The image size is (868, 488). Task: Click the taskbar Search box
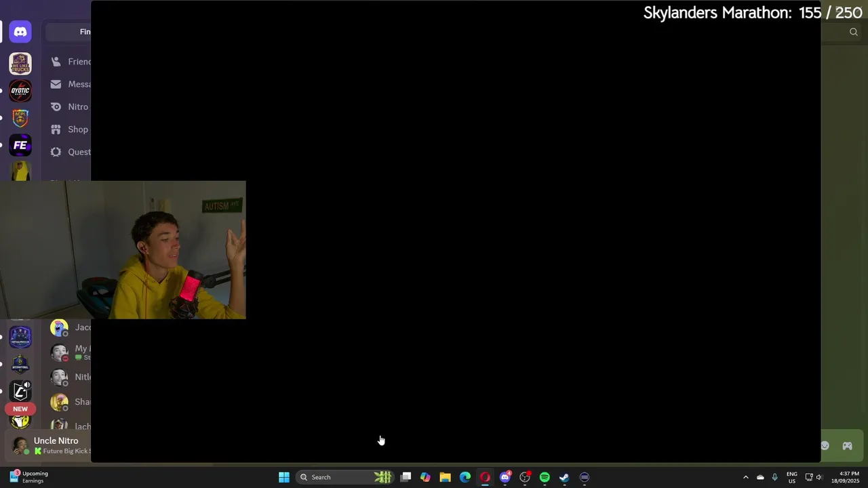pos(345,477)
